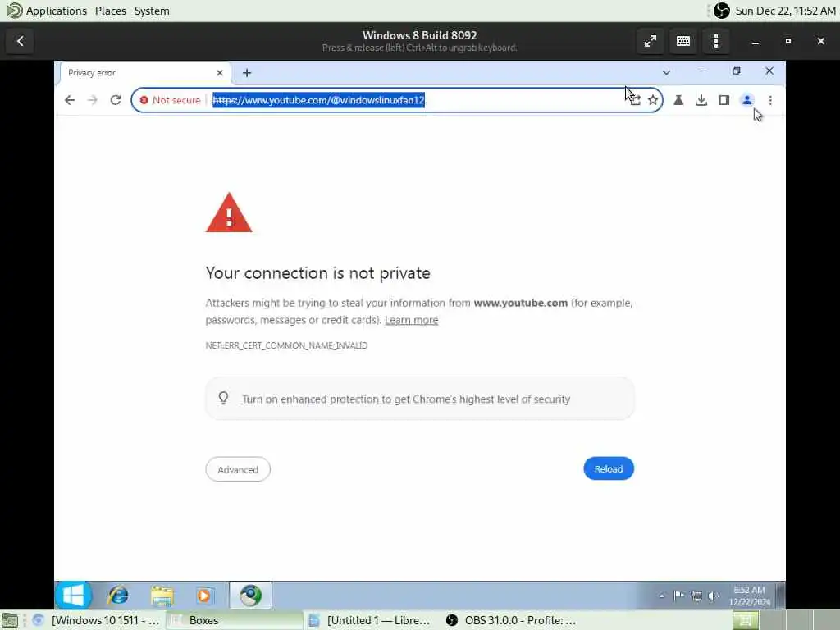This screenshot has width=840, height=630.
Task: Open the Places menu
Action: coord(111,11)
